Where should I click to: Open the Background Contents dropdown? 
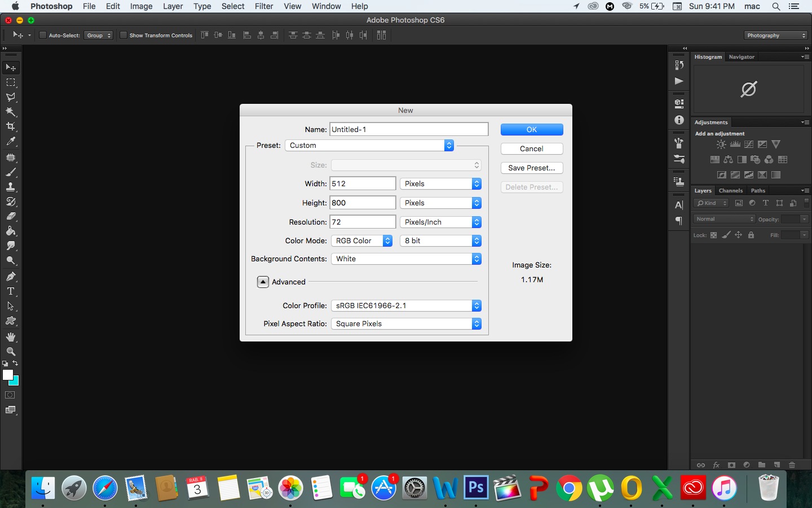[406, 259]
